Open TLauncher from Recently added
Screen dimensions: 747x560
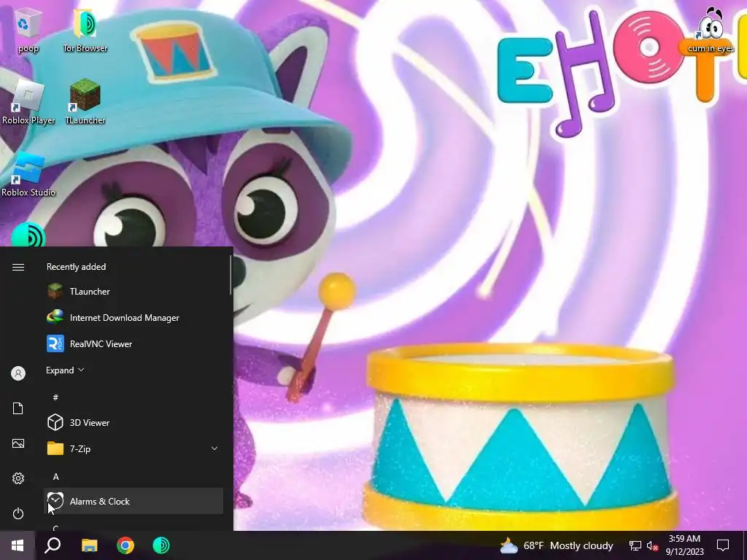133,292
